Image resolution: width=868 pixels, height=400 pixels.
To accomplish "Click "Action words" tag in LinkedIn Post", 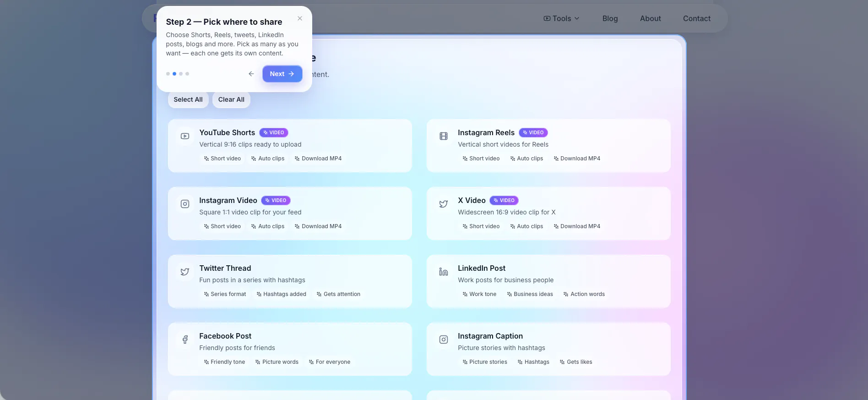I will click(584, 294).
